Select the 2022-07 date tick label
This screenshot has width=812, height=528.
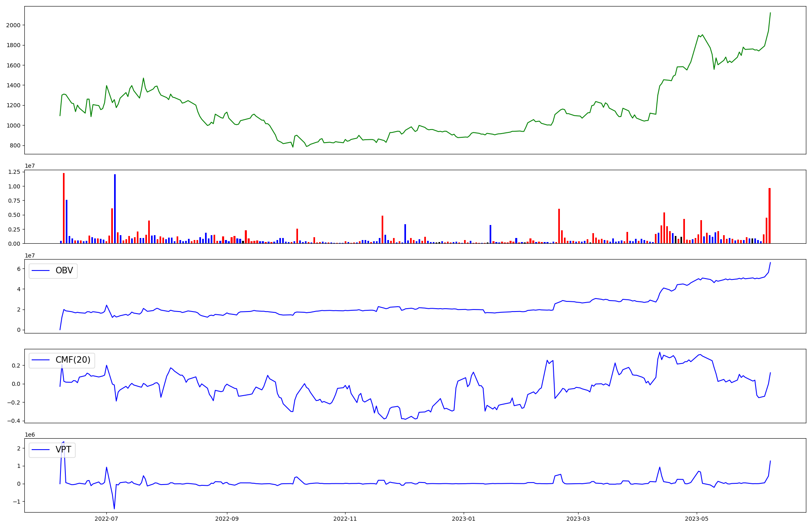pos(106,519)
